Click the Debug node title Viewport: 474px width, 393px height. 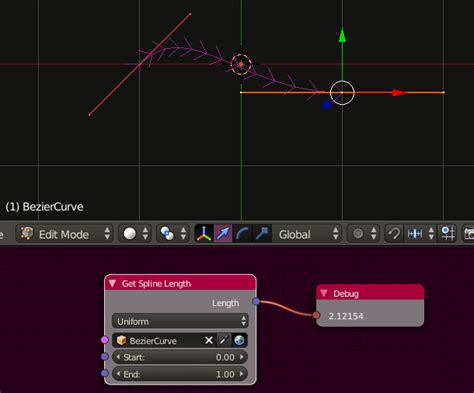click(x=346, y=294)
